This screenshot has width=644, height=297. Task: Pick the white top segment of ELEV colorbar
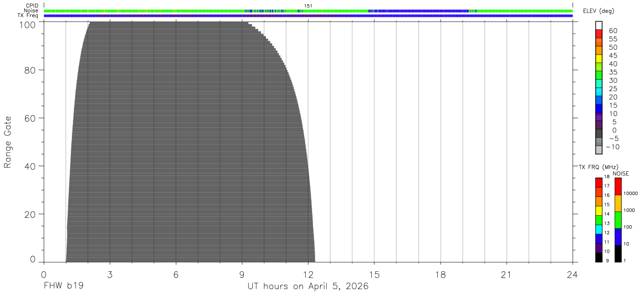[x=599, y=26]
